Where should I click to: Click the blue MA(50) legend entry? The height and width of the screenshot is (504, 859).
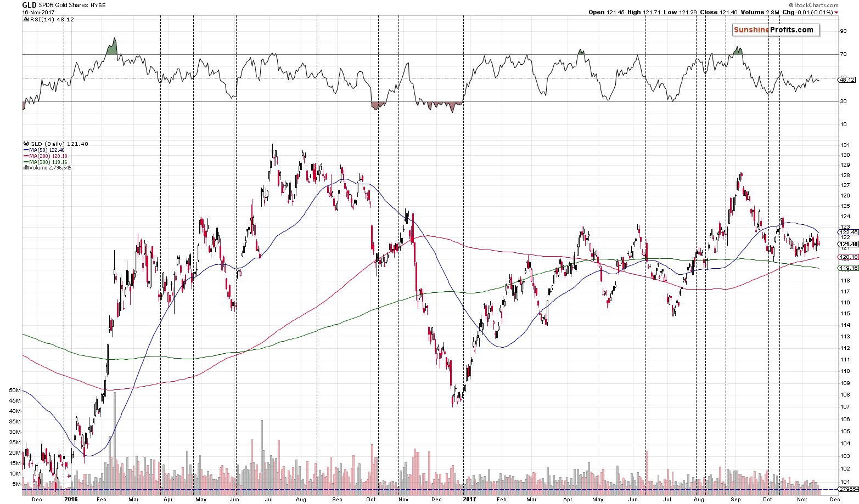[x=44, y=150]
